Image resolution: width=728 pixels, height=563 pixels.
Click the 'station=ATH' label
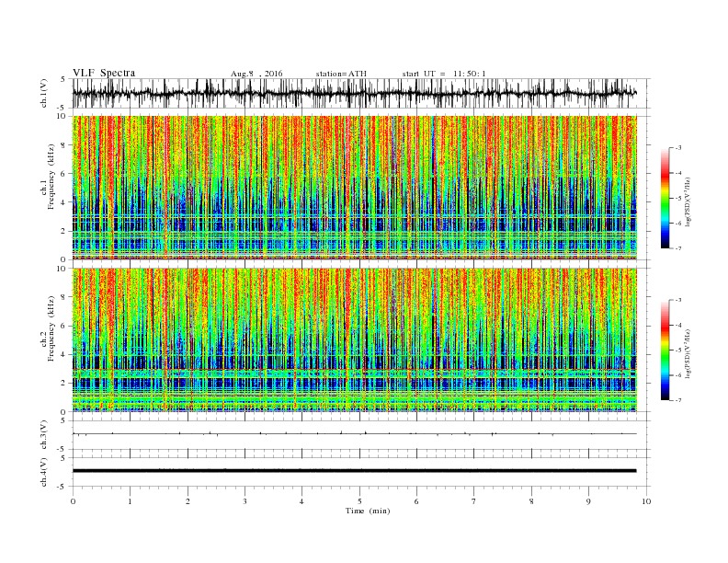341,74
